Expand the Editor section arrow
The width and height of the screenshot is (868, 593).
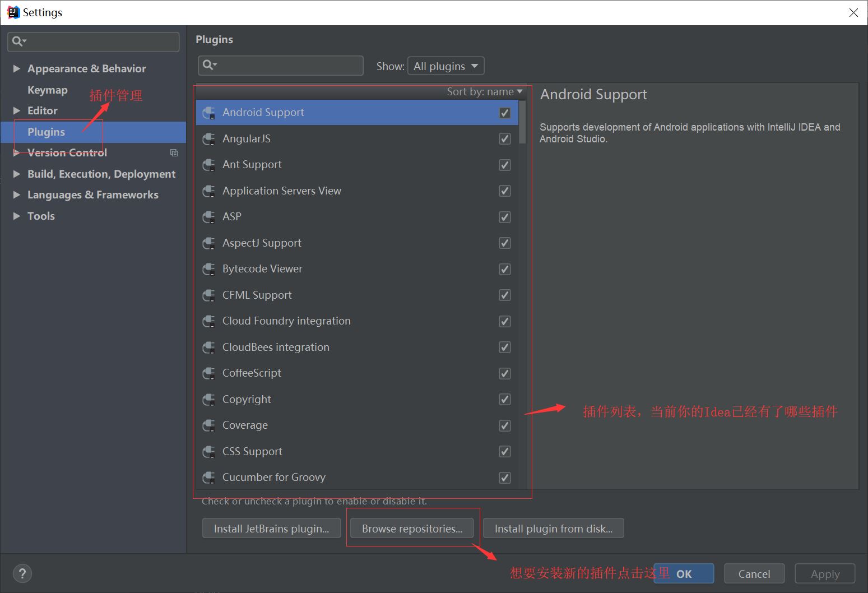[x=17, y=110]
